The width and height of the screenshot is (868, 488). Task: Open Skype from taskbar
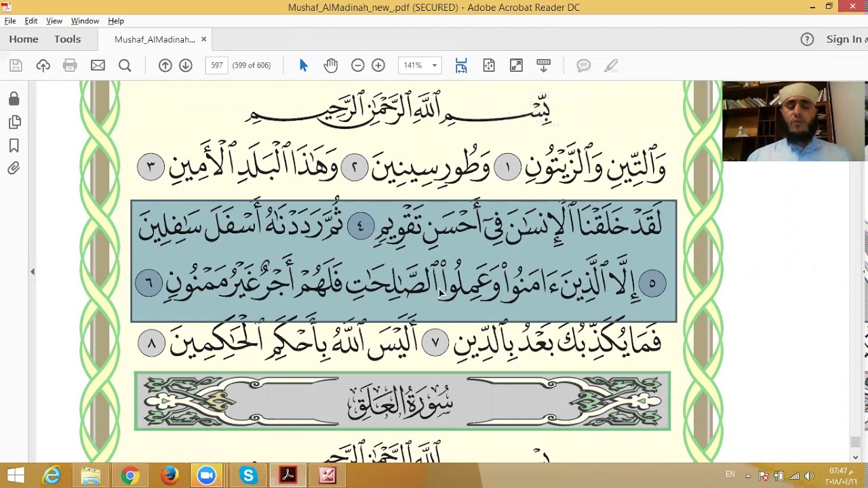tap(248, 476)
